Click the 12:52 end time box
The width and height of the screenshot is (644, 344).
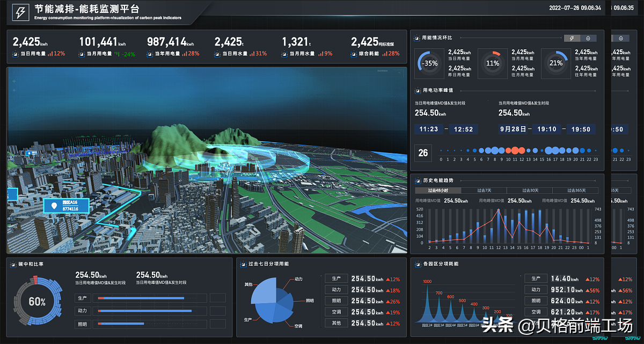[463, 129]
